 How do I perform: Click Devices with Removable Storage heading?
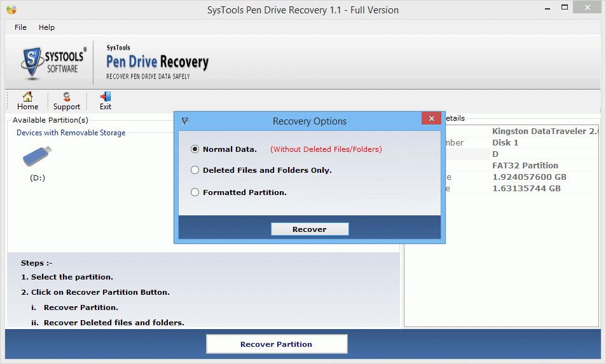point(71,133)
